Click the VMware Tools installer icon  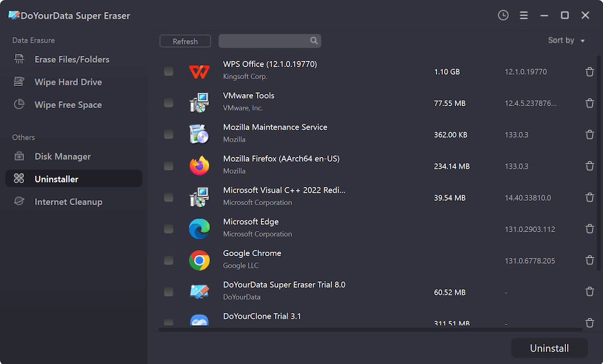[199, 103]
